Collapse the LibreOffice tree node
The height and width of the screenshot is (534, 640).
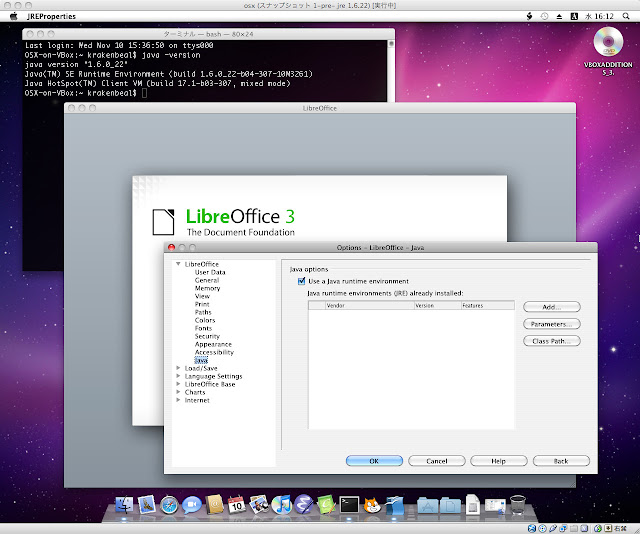pyautogui.click(x=178, y=264)
